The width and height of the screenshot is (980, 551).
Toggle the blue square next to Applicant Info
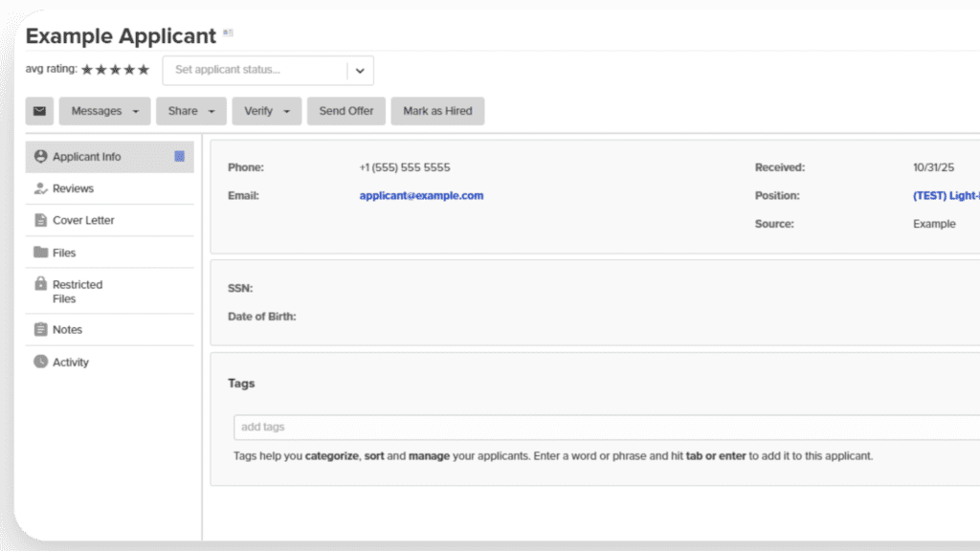pyautogui.click(x=179, y=156)
